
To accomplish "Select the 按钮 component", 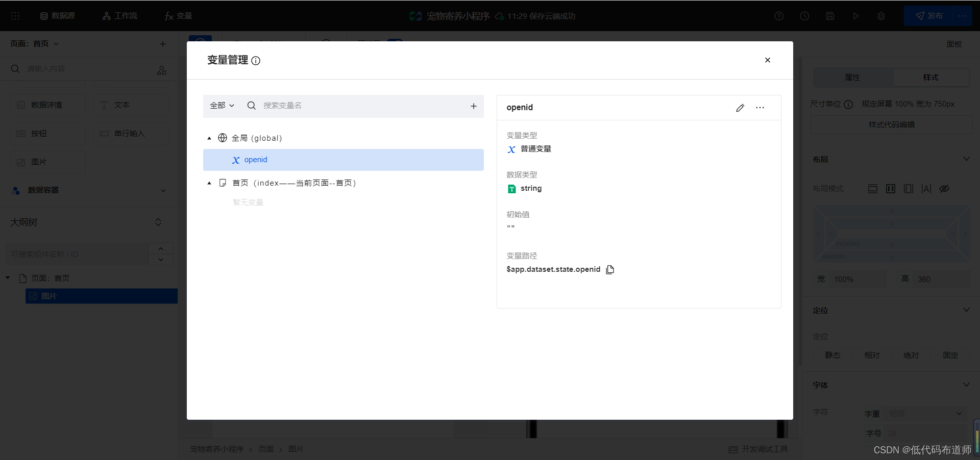I will [x=48, y=134].
